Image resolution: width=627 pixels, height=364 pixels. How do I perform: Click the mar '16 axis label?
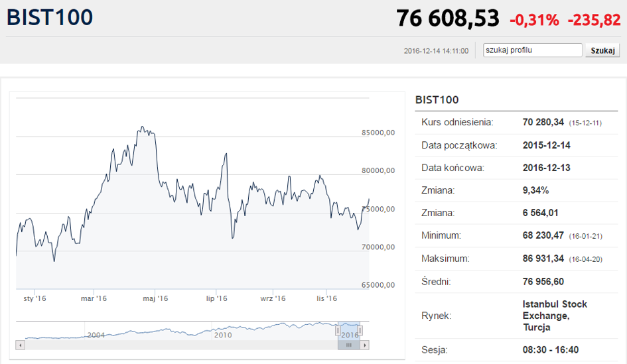(x=94, y=298)
